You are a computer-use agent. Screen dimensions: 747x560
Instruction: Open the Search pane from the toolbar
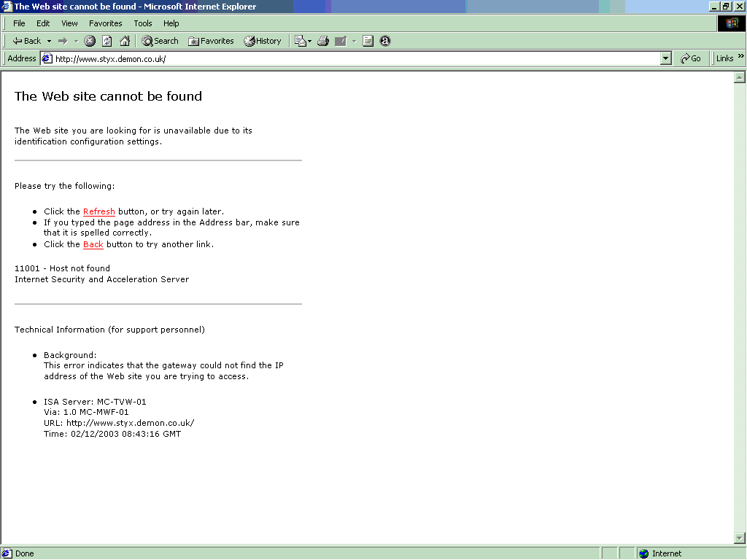pyautogui.click(x=160, y=41)
